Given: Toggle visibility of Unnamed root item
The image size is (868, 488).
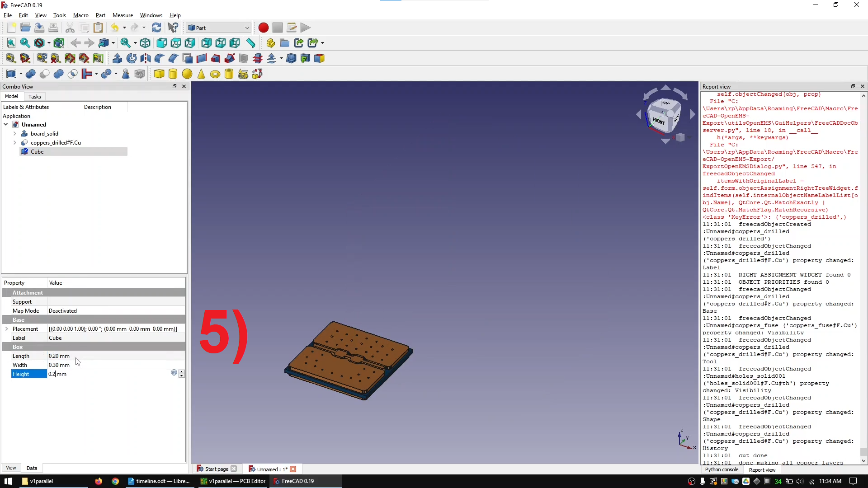Looking at the screenshot, I should (6, 125).
